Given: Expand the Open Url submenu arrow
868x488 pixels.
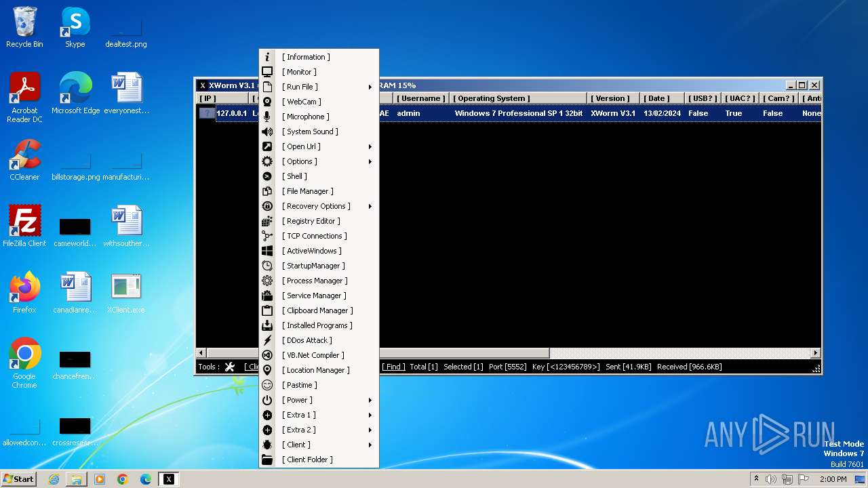Looking at the screenshot, I should click(370, 146).
